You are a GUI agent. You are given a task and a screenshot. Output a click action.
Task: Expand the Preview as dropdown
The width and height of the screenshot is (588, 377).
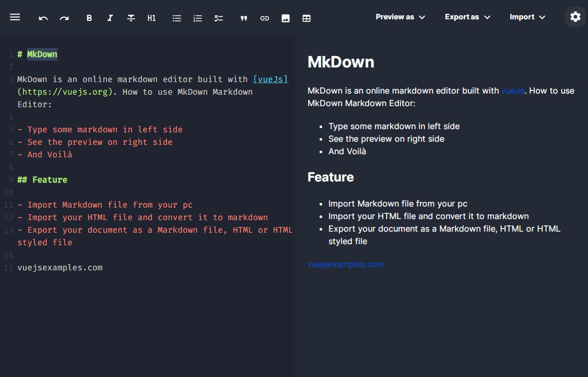pos(400,17)
